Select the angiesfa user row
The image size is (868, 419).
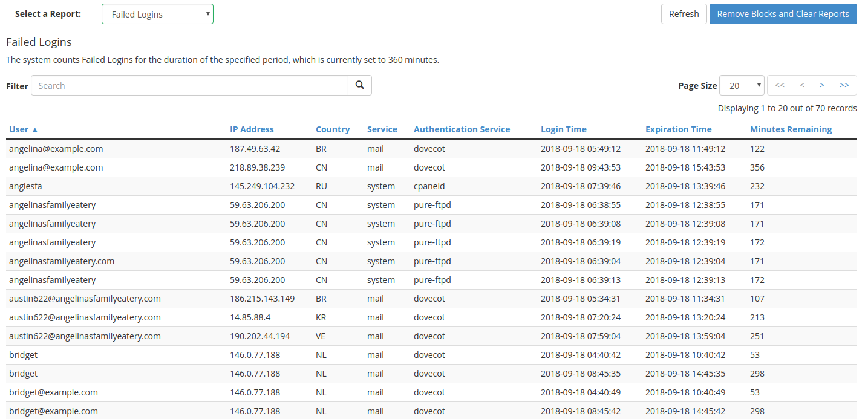(25, 186)
